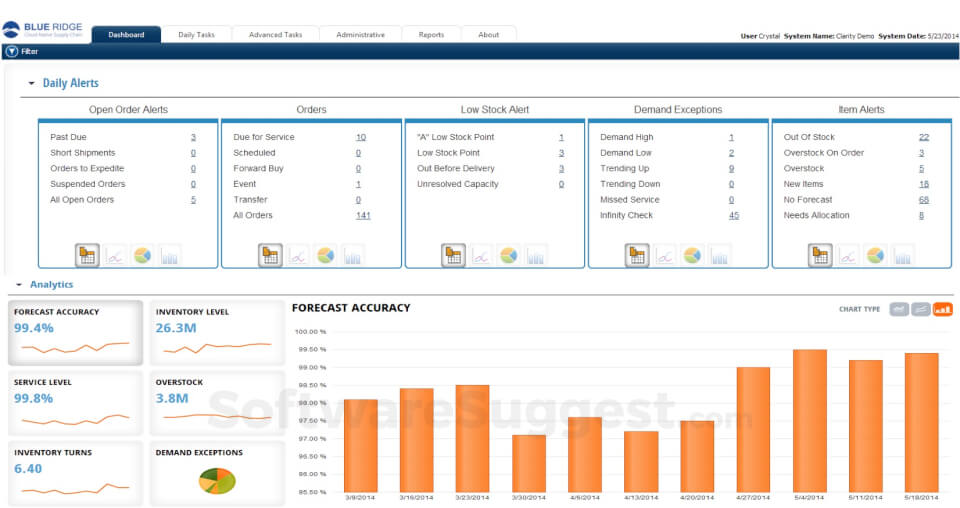Screen dimensions: 960x508
Task: Collapse the Daily Alerts section
Action: point(31,83)
